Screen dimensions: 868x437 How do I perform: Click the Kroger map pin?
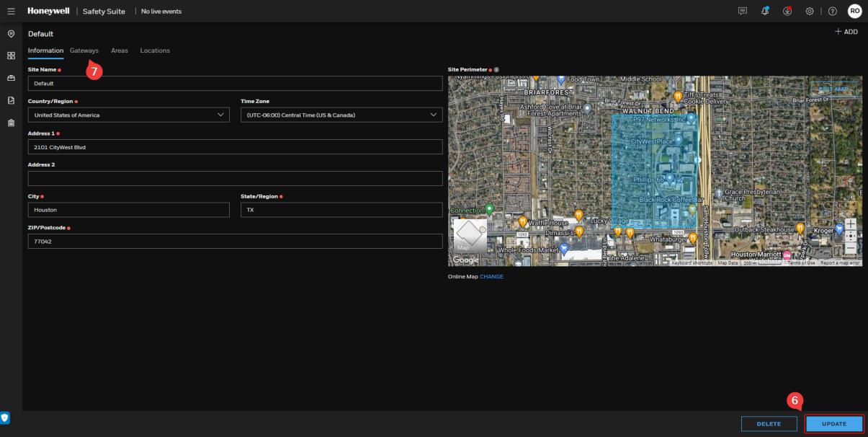839,229
